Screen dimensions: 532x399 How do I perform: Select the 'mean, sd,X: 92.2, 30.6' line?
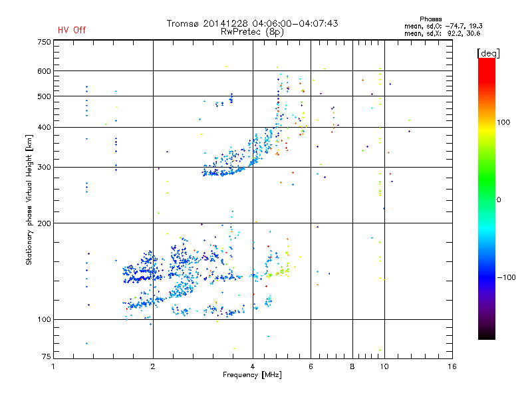point(442,33)
